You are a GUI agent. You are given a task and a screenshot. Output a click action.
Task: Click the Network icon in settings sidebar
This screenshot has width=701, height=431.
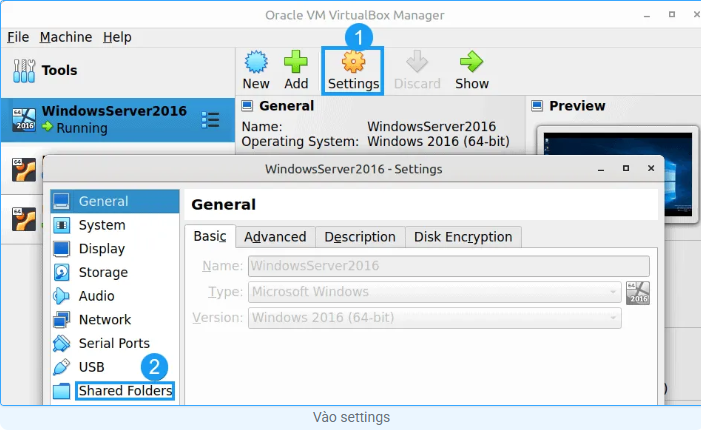coord(61,320)
